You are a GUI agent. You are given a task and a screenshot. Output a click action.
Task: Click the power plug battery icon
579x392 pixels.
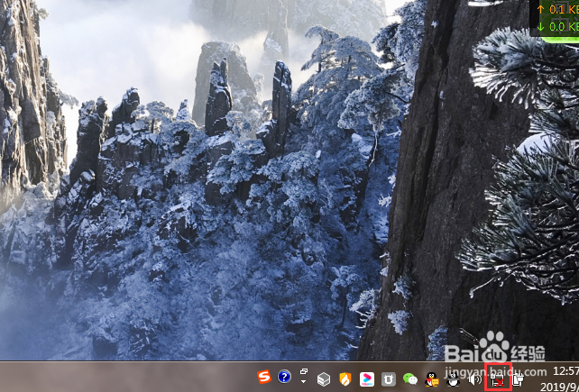pyautogui.click(x=519, y=379)
